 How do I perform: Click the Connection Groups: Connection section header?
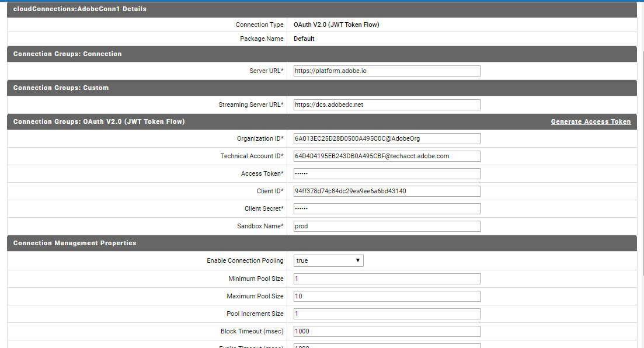pyautogui.click(x=322, y=54)
